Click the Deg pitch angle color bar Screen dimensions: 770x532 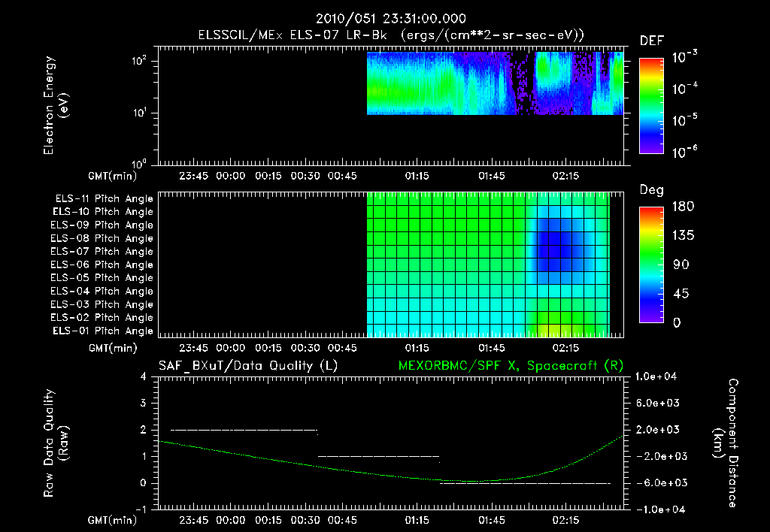651,264
